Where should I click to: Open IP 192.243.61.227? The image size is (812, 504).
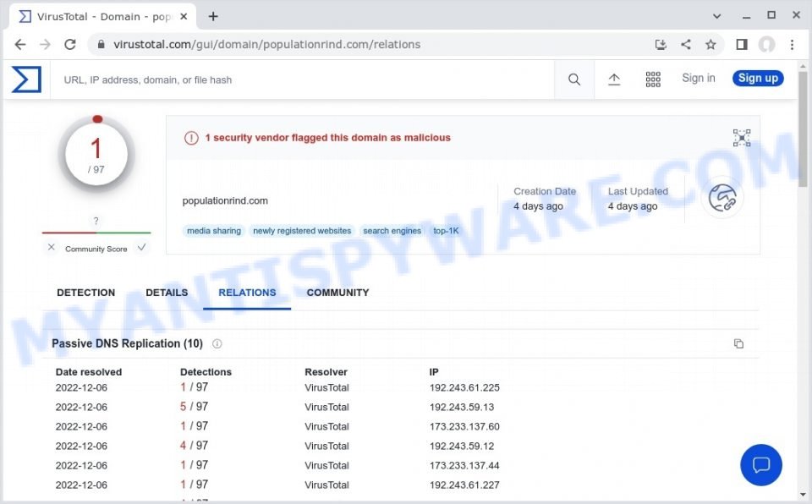(x=464, y=485)
